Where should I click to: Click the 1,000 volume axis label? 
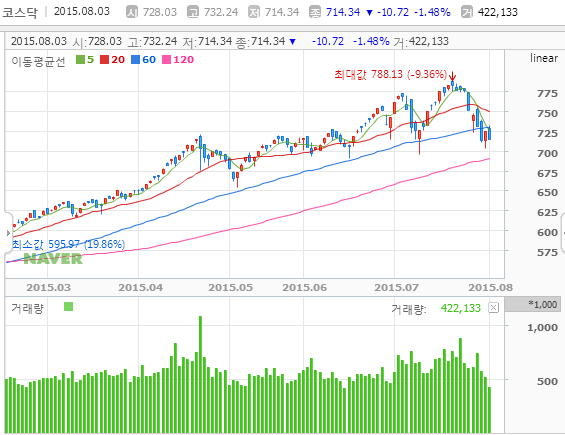point(542,328)
